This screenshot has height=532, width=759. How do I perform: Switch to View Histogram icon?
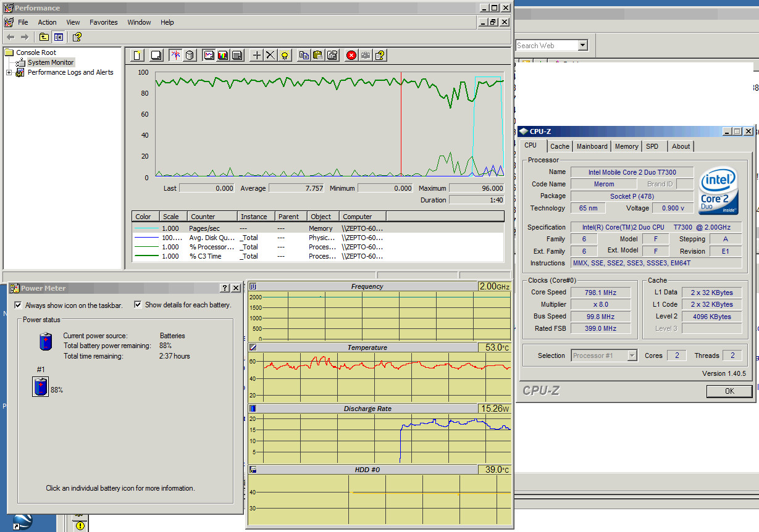point(222,55)
